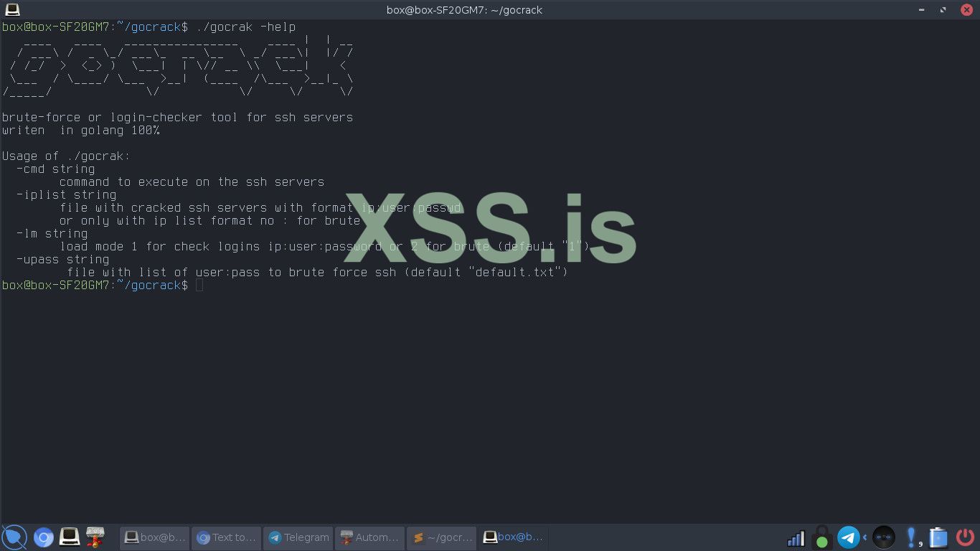
Task: Open a new terminal from the panel launcher
Action: tap(70, 537)
